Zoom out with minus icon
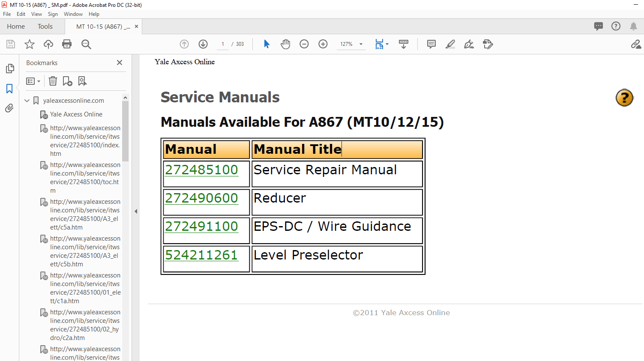This screenshot has width=644, height=361. tap(304, 44)
